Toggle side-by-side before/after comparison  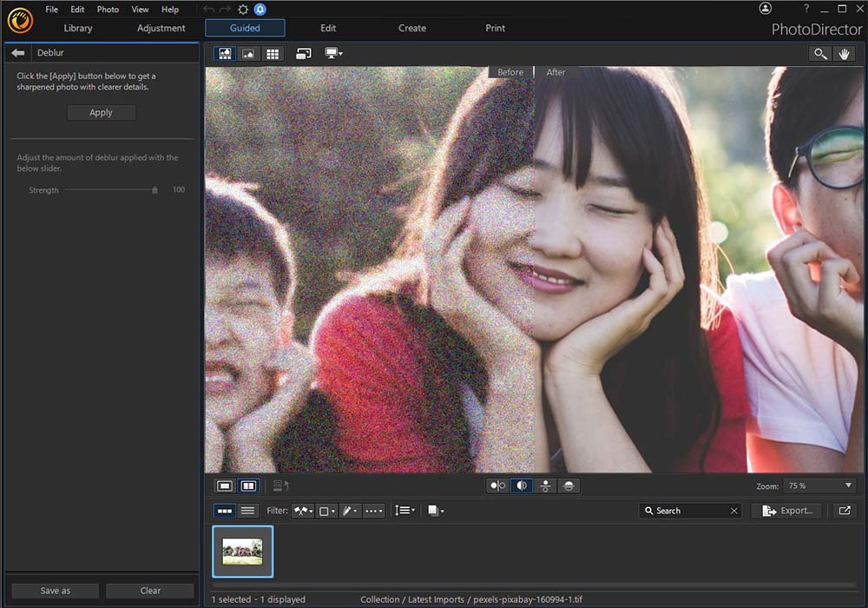[x=497, y=486]
